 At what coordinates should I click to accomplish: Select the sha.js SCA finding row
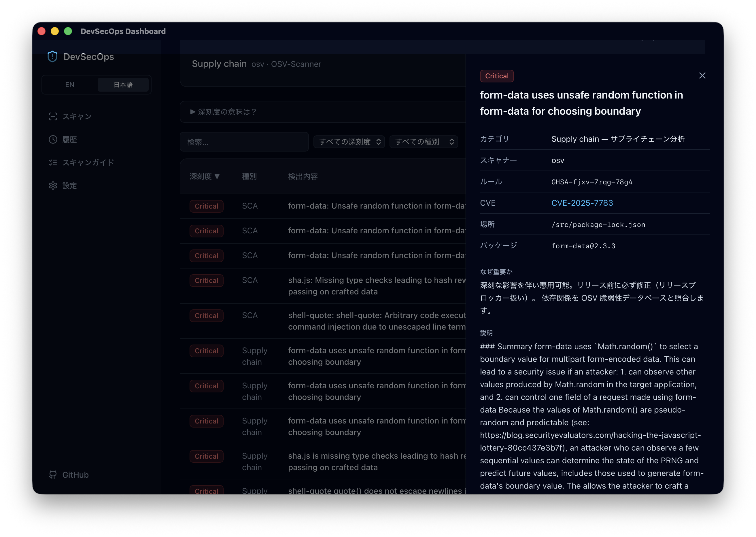[x=323, y=286]
